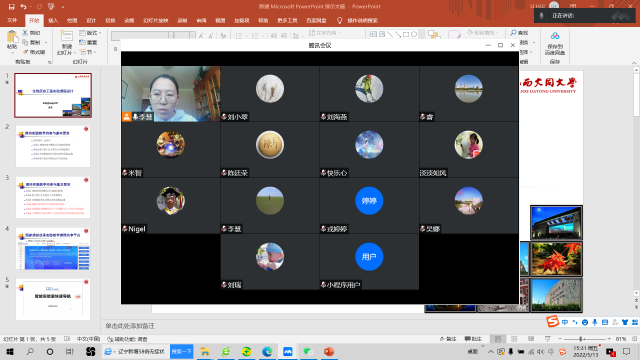Toggle the comments (批注) pane button
Image resolution: width=640 pixels, height=360 pixels.
[x=473, y=339]
